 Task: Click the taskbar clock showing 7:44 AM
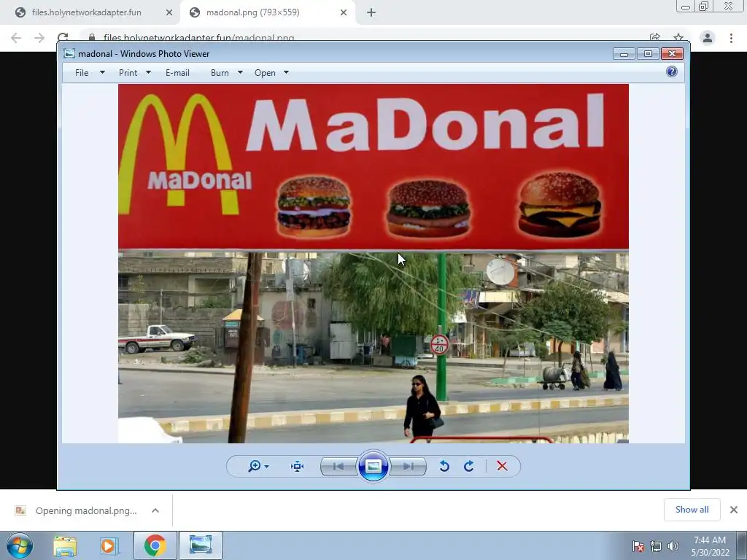pos(710,546)
